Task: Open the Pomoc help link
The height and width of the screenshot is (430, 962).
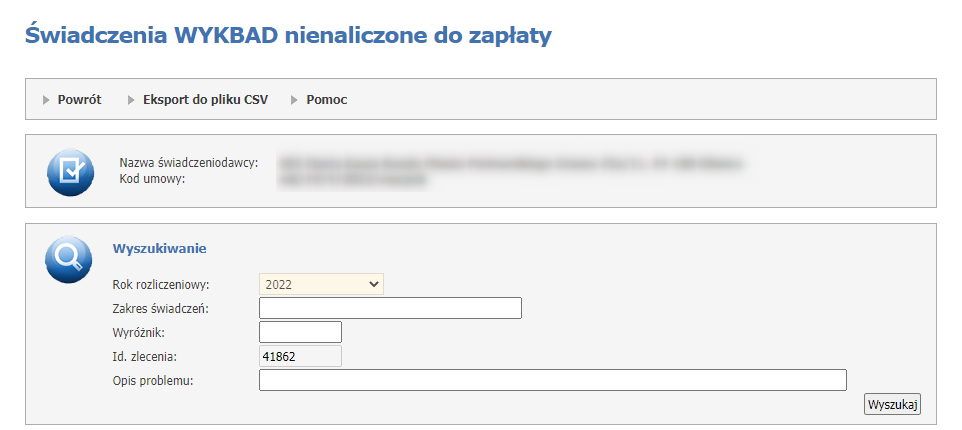Action: tap(326, 100)
